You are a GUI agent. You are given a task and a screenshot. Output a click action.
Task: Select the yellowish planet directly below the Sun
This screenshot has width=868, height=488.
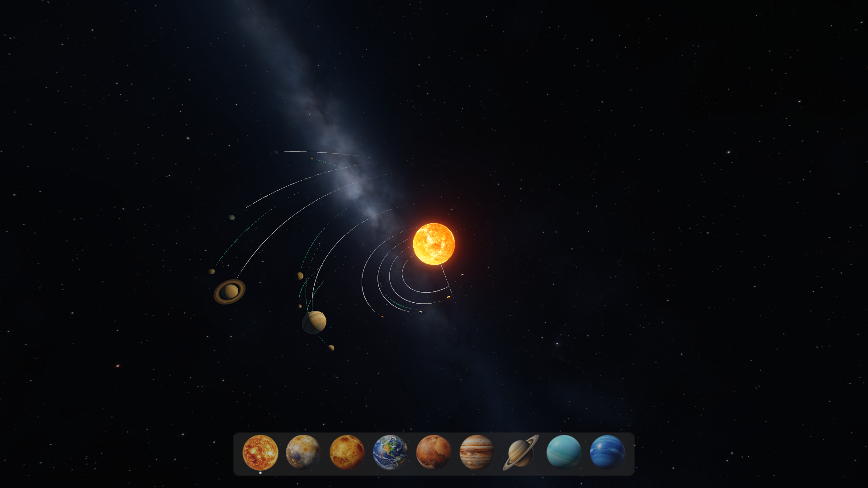click(448, 297)
